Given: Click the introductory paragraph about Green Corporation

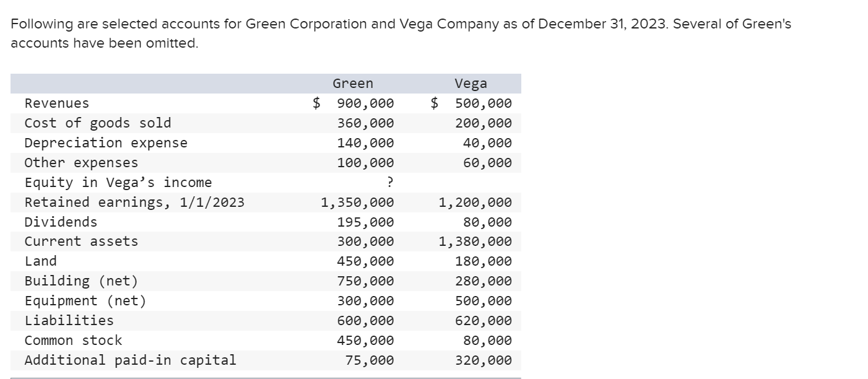Looking at the screenshot, I should [401, 34].
